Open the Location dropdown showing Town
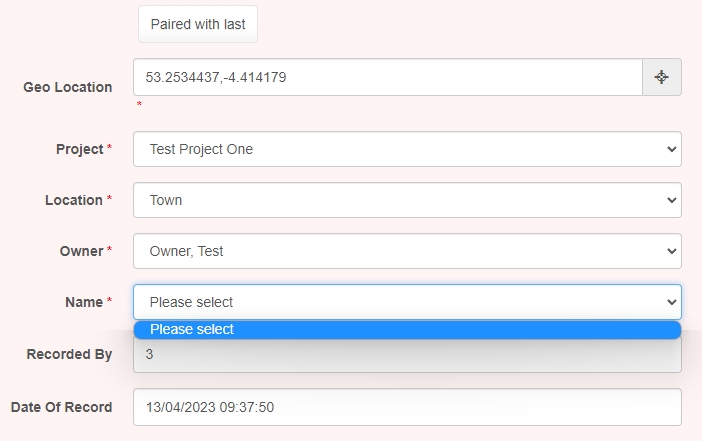This screenshot has width=702, height=441. 407,200
